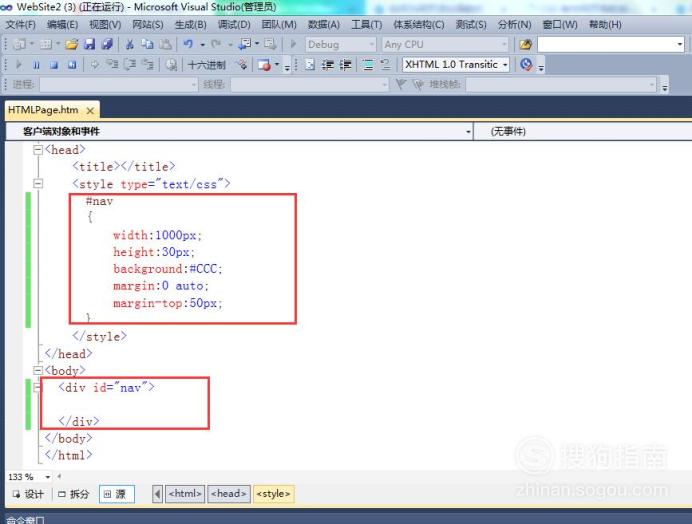Collapse the <head> element outline
Screen dimensions: 692x524
[38, 150]
